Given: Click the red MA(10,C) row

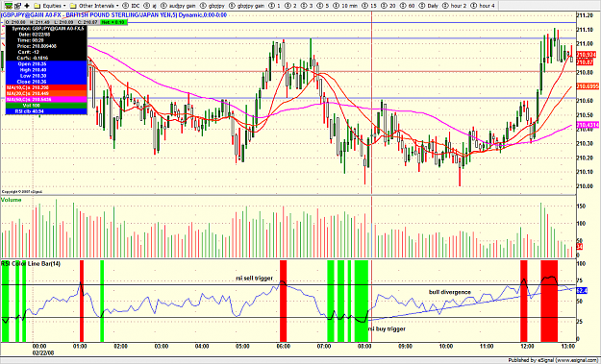Looking at the screenshot, I should click(46, 87).
